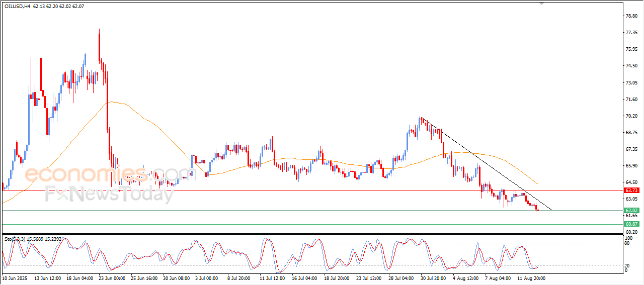Image resolution: width=644 pixels, height=285 pixels.
Task: Click the 11 Jul 12:00 time label
Action: (x=272, y=277)
